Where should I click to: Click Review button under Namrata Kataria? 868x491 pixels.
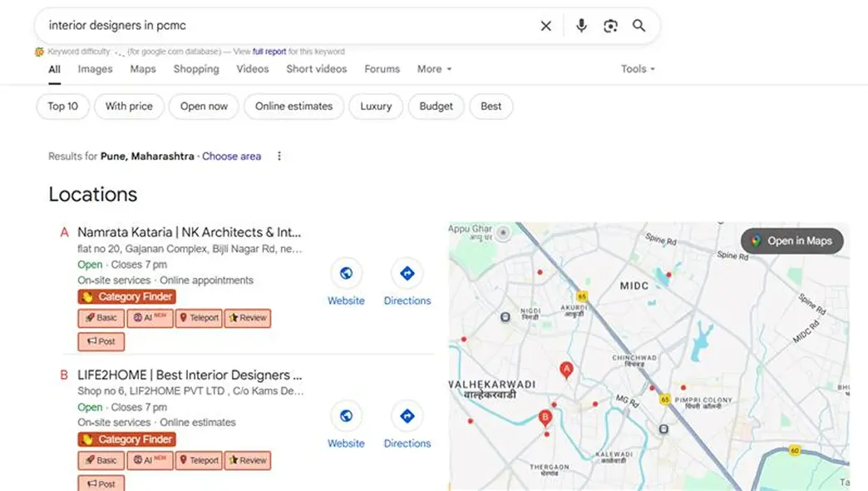[x=248, y=318]
